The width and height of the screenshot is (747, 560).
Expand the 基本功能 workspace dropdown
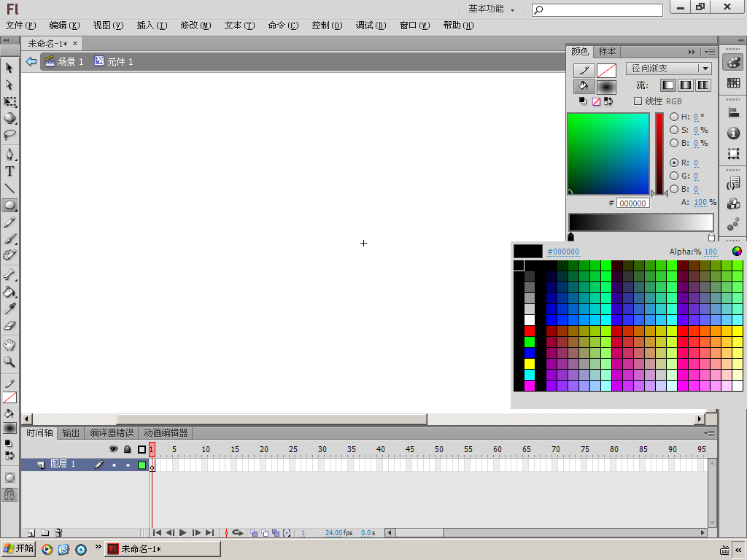491,9
